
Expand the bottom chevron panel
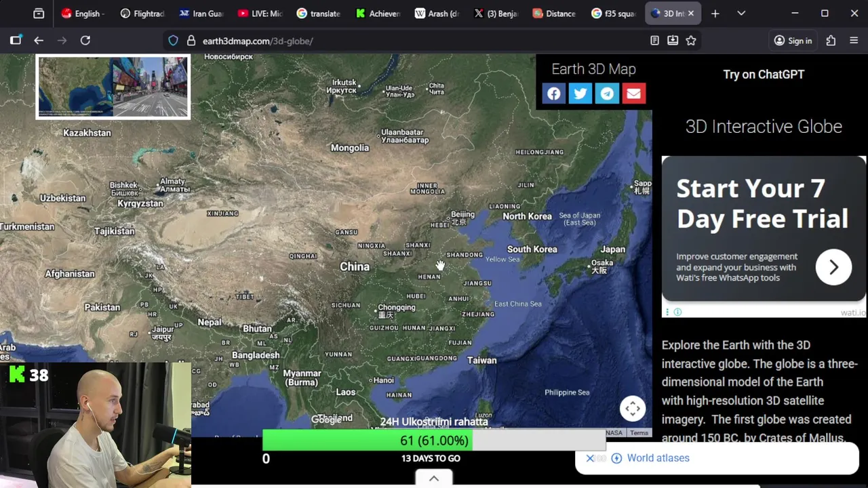click(434, 479)
